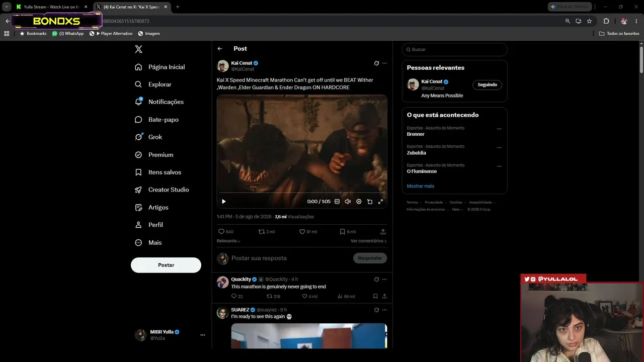Share the main Kai Cenat post

click(383, 232)
